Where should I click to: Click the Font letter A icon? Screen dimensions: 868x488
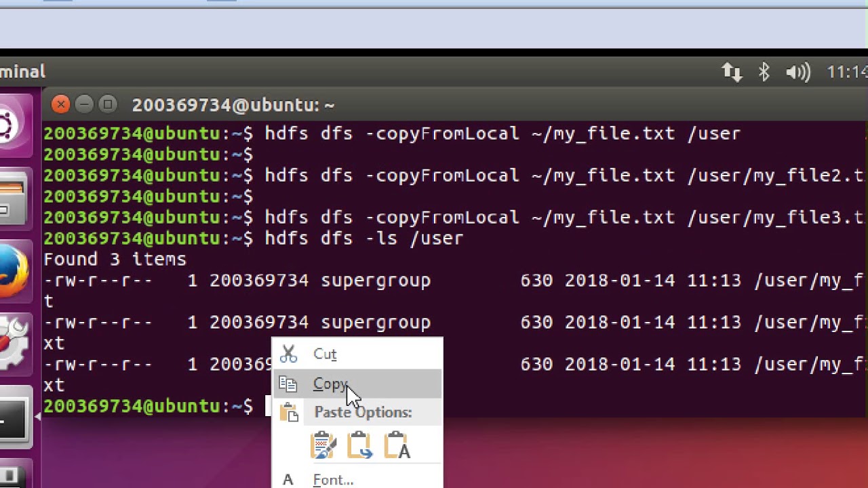tap(288, 479)
